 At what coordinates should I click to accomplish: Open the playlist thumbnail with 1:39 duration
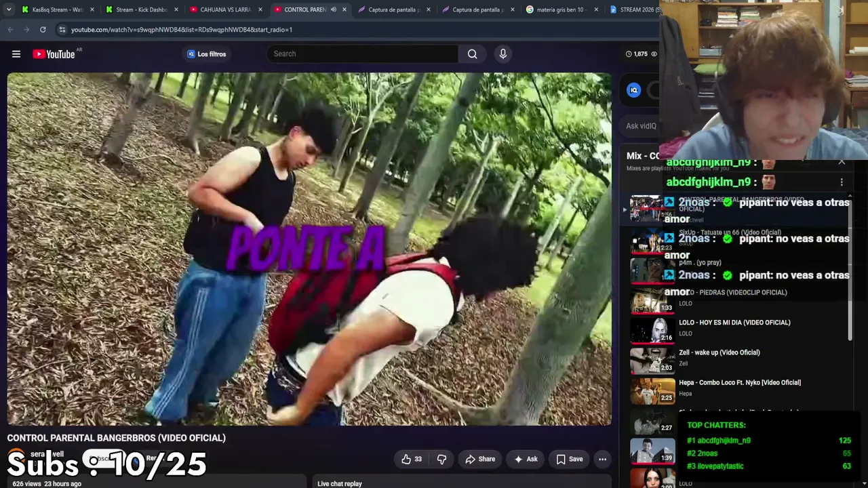pos(652,450)
